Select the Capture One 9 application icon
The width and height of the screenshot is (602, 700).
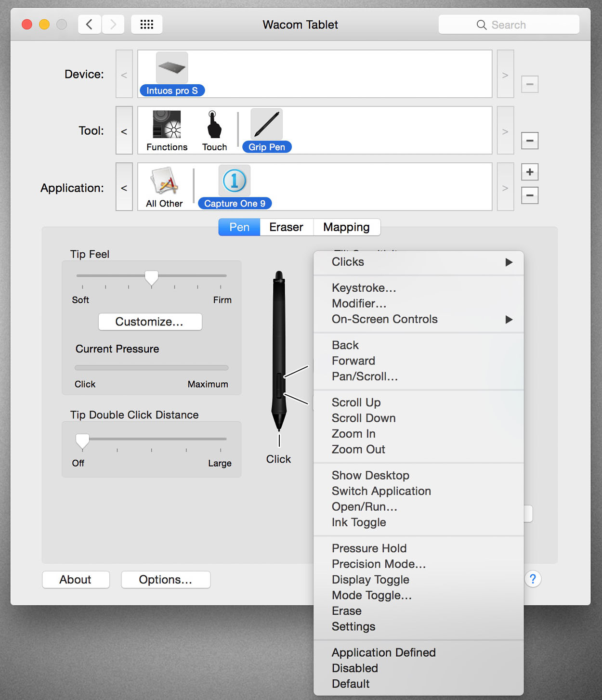coord(235,181)
